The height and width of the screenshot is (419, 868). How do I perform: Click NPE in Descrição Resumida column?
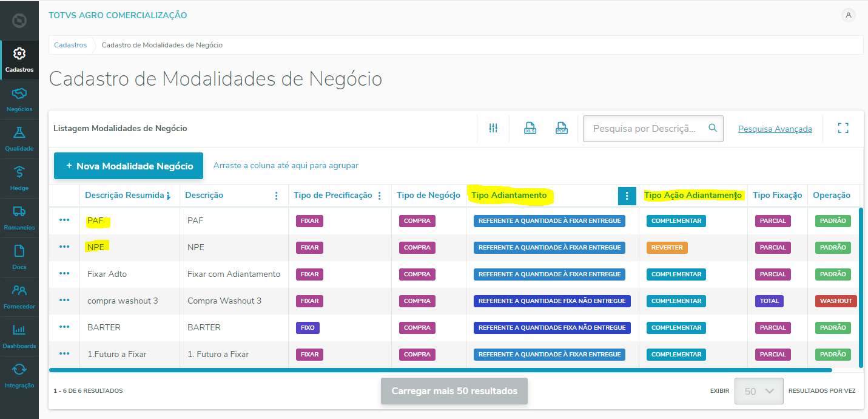coord(95,247)
